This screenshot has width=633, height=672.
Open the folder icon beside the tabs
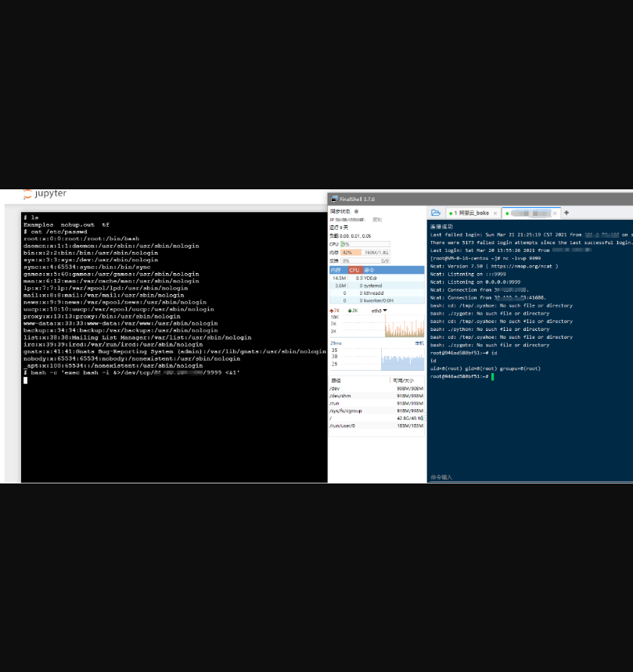click(x=436, y=213)
